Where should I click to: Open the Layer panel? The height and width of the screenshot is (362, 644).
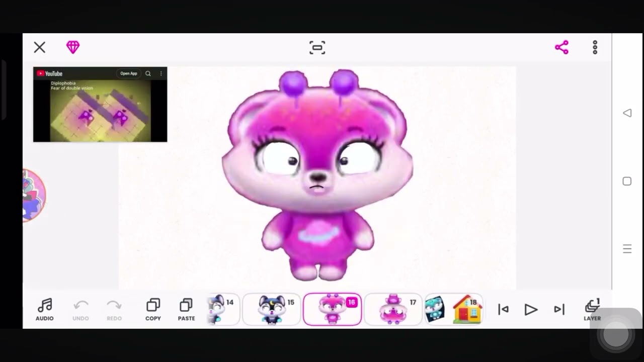pos(592,310)
